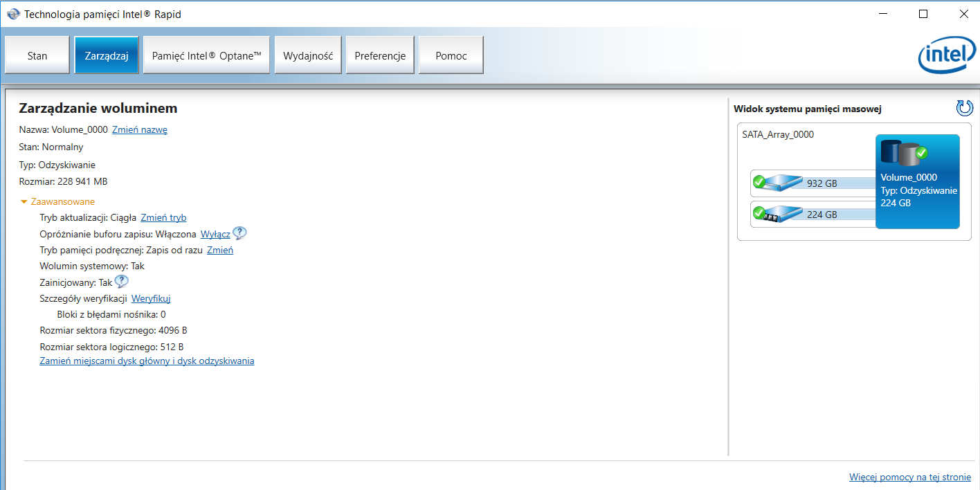Click Wolumin systemowy: Tak text
Viewport: 980px width, 490px height.
tap(92, 266)
